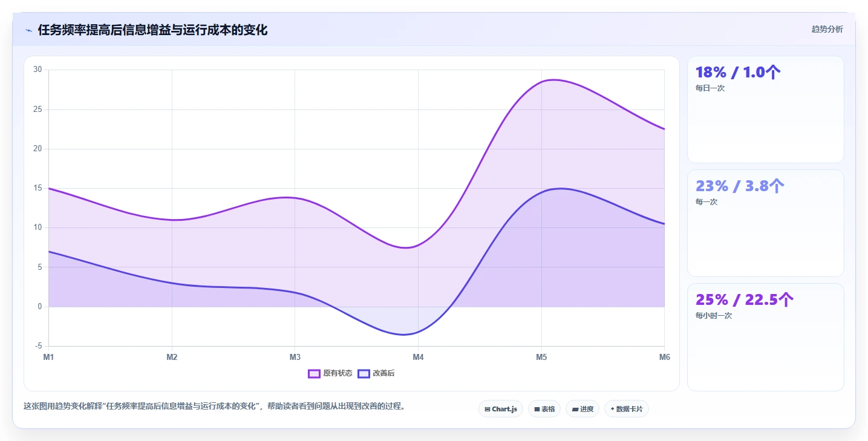Click the 25% / 22.5个 value
The image size is (868, 441).
click(745, 299)
